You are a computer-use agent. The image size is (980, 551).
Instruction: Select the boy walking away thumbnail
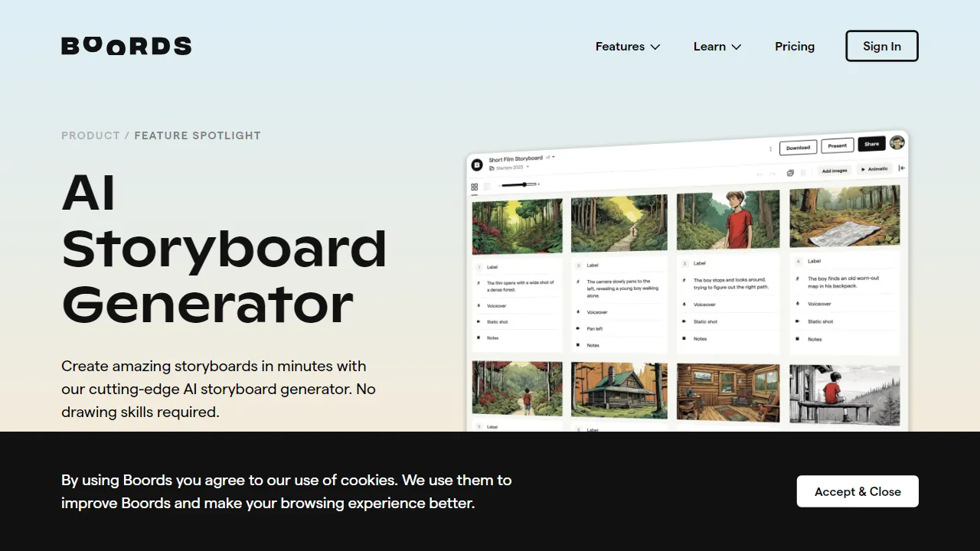(x=518, y=389)
